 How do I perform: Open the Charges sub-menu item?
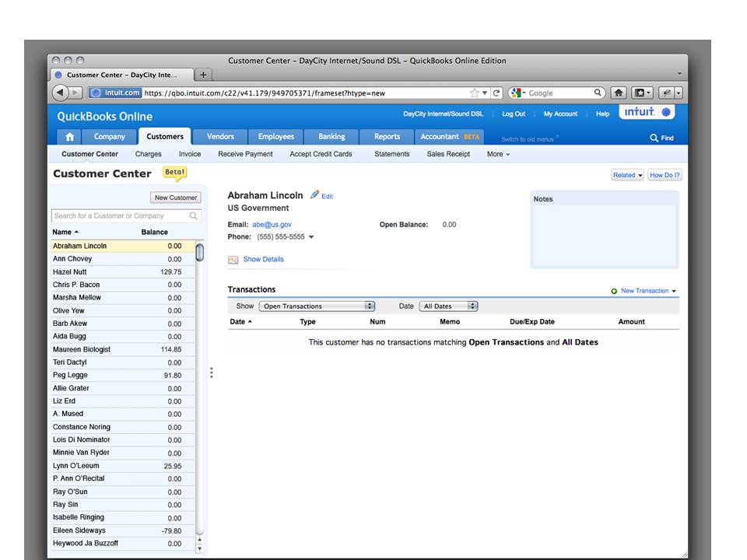148,154
